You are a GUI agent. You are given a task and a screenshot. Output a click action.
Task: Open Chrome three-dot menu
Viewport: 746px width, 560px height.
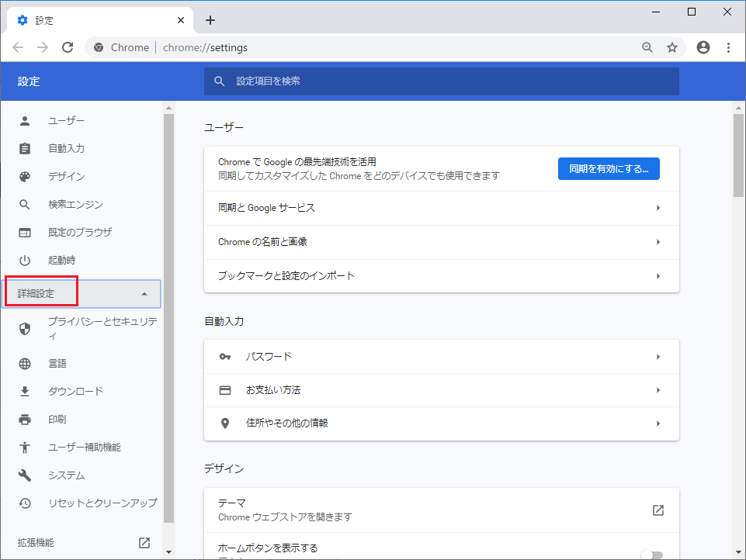click(x=728, y=47)
